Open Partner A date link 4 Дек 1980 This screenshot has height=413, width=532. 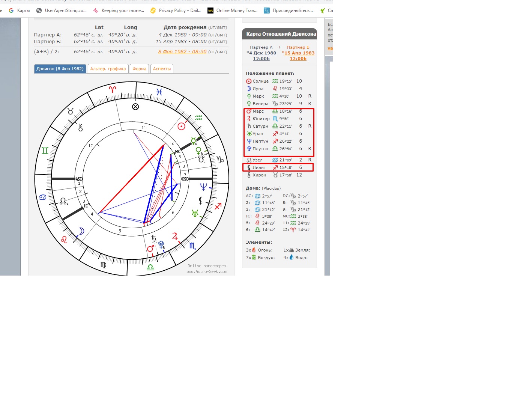(262, 53)
